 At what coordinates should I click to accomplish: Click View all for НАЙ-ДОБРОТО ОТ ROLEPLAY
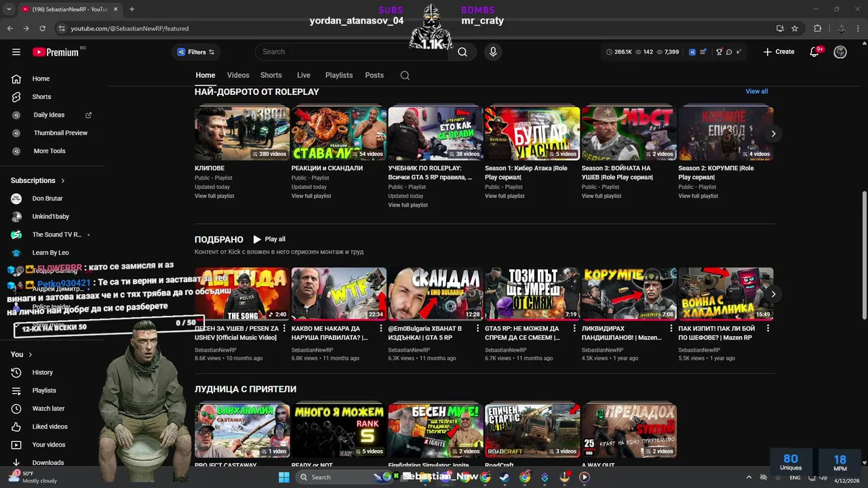pos(757,91)
